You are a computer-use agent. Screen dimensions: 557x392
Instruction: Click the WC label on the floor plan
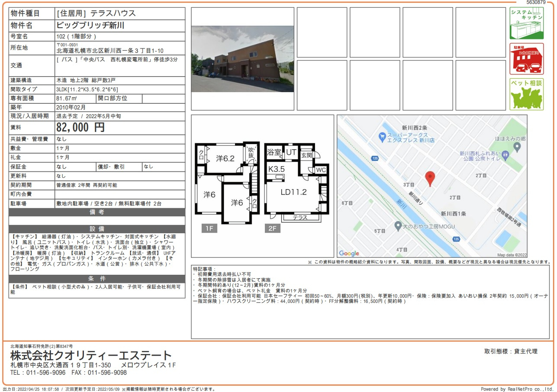point(321,170)
